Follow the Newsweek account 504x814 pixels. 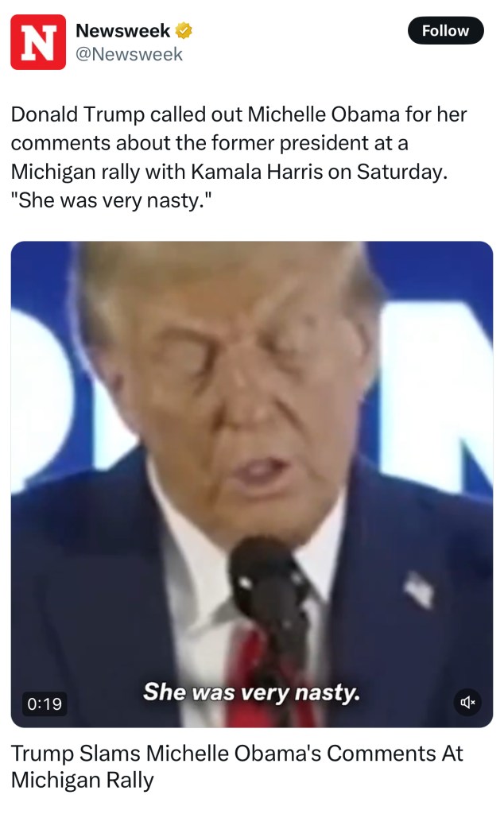tap(445, 31)
